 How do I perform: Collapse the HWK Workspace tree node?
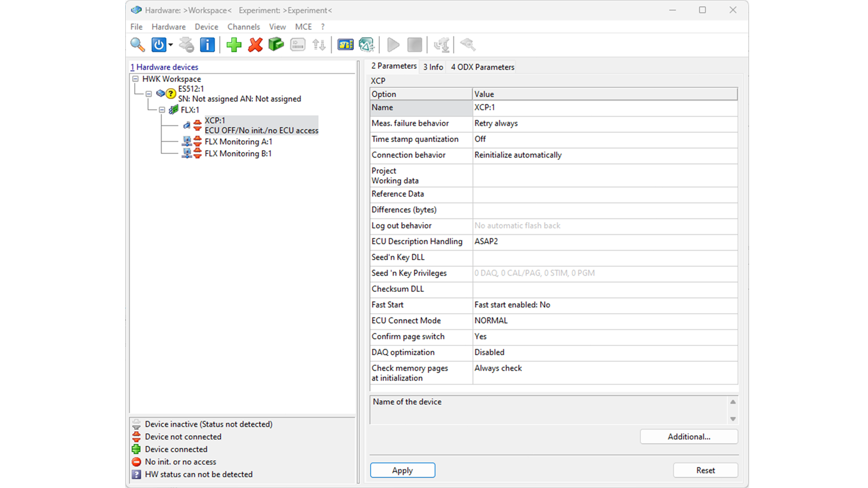pyautogui.click(x=135, y=79)
